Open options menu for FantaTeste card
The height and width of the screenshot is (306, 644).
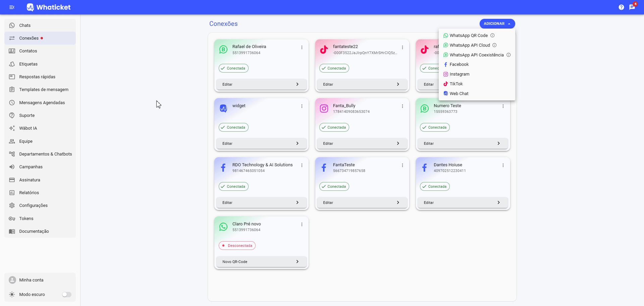402,165
